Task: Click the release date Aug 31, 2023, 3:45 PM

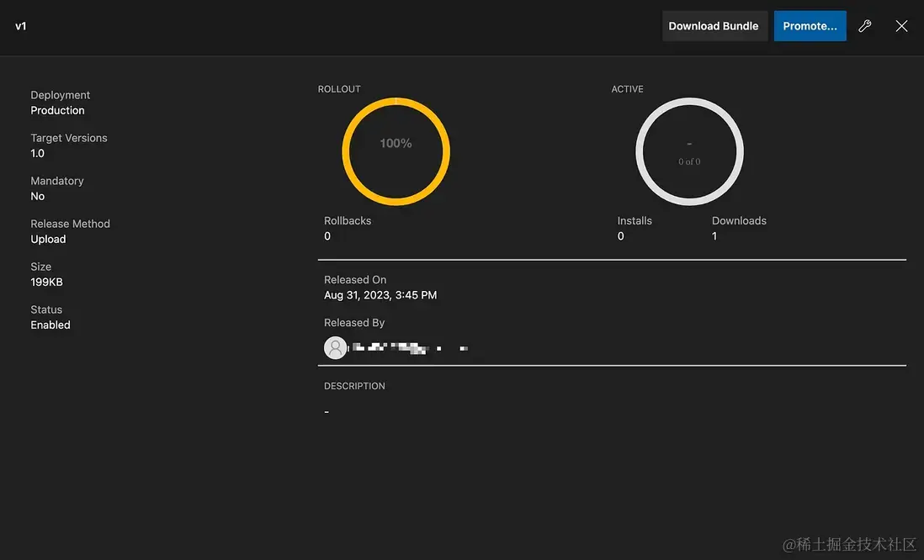Action: coord(380,295)
